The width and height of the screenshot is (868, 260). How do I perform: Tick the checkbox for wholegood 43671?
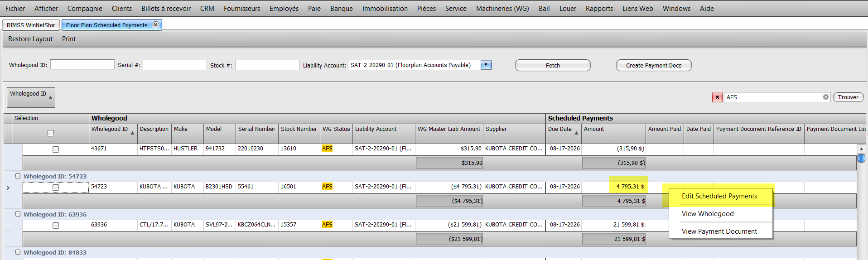pos(56,149)
